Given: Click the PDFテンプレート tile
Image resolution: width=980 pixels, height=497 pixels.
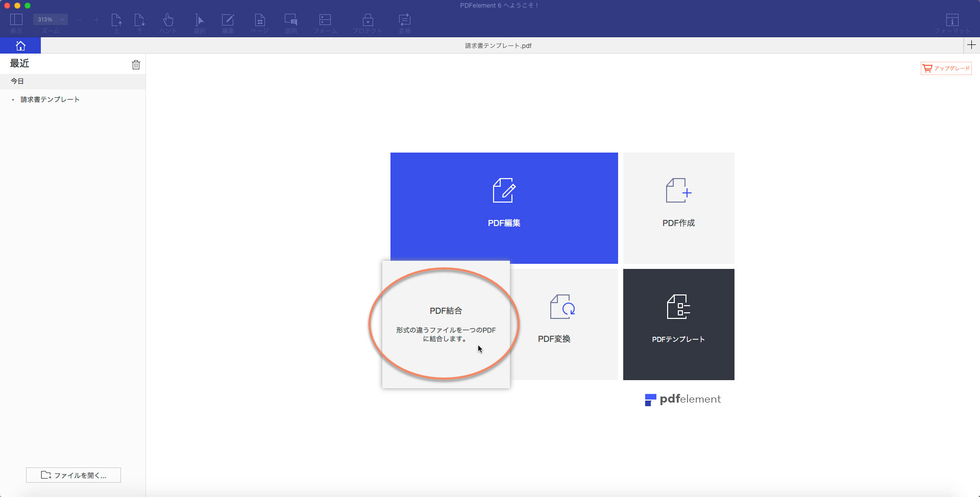Looking at the screenshot, I should pyautogui.click(x=679, y=325).
